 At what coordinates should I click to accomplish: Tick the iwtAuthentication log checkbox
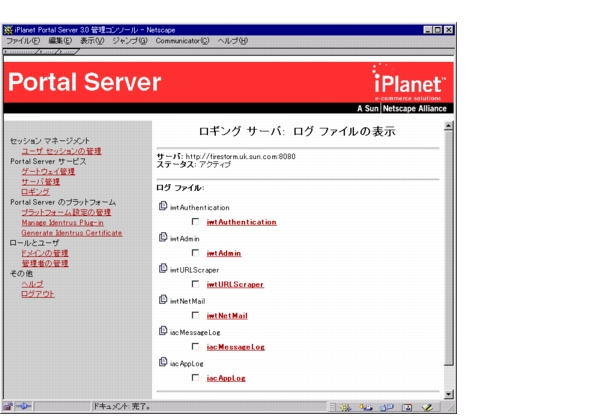pyautogui.click(x=195, y=222)
